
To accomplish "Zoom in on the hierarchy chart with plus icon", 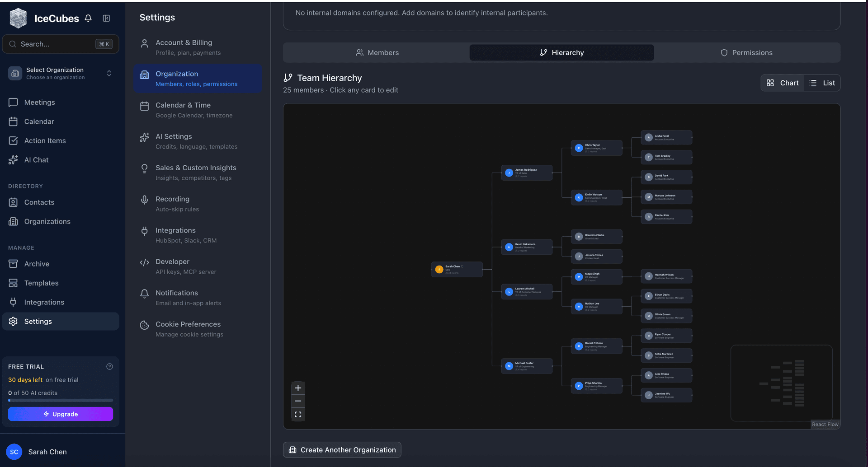I will 298,388.
